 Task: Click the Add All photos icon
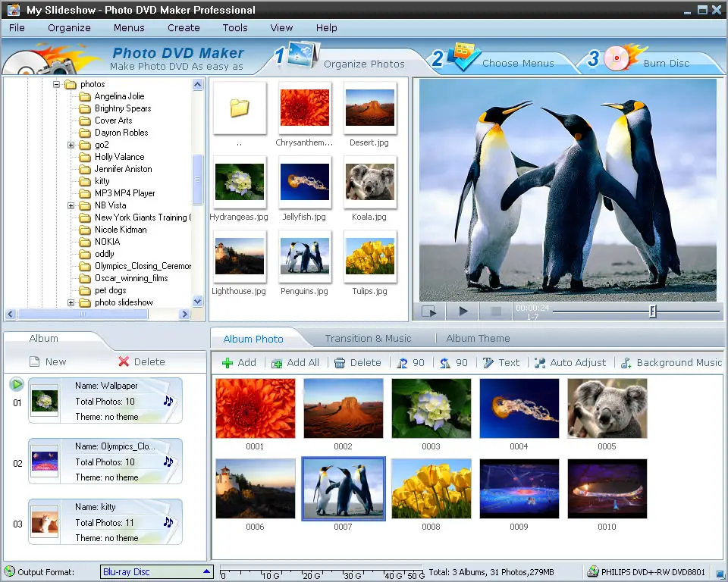[277, 363]
